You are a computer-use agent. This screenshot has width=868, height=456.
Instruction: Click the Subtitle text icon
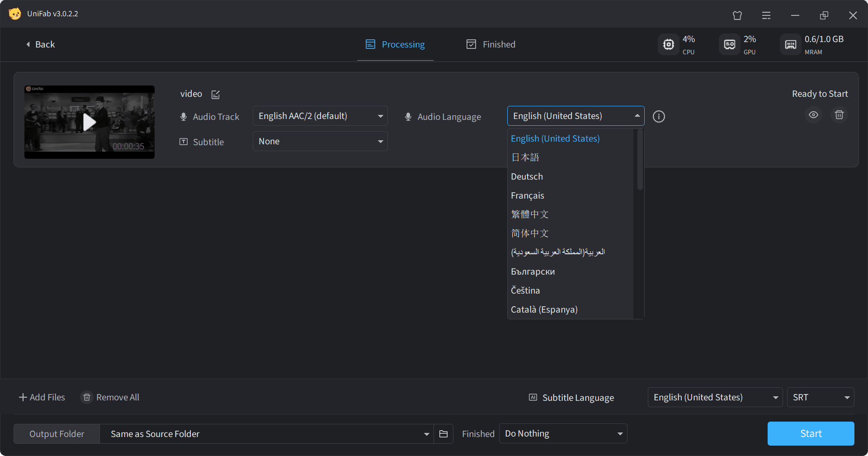coord(184,142)
